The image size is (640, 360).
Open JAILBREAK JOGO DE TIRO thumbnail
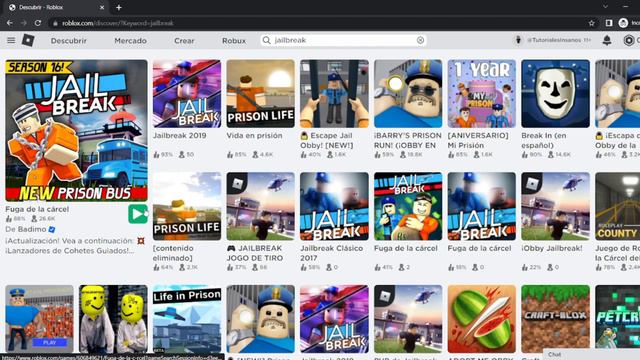pos(260,206)
